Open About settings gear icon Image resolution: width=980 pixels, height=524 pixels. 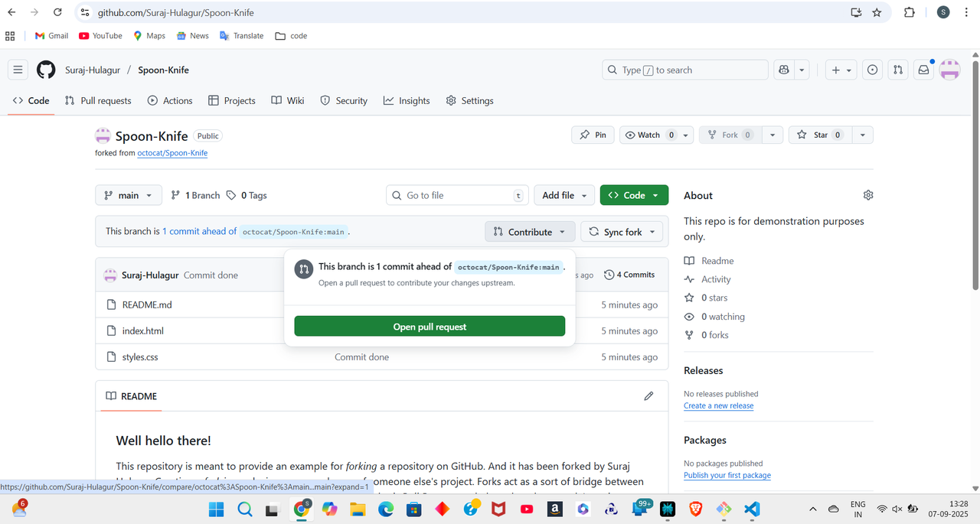tap(867, 195)
